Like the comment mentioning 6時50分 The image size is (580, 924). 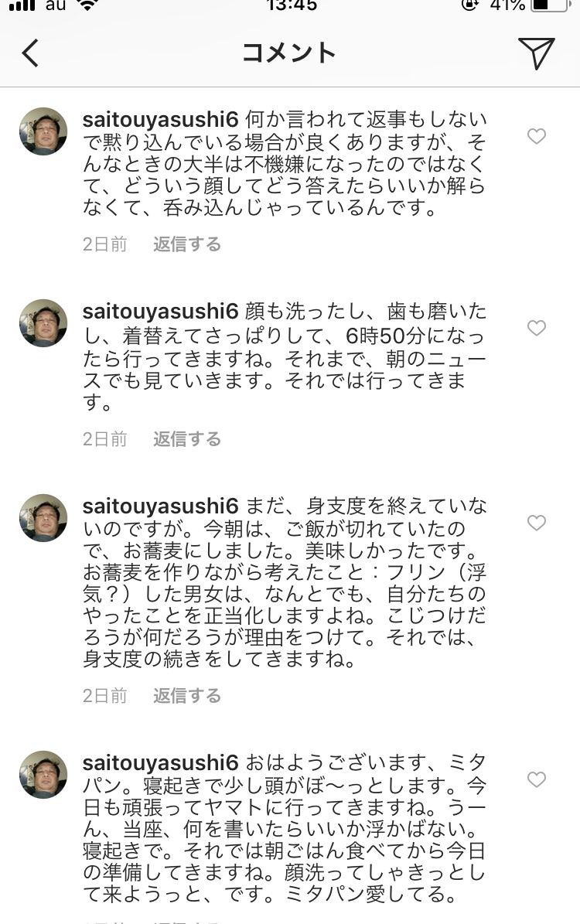tap(537, 328)
